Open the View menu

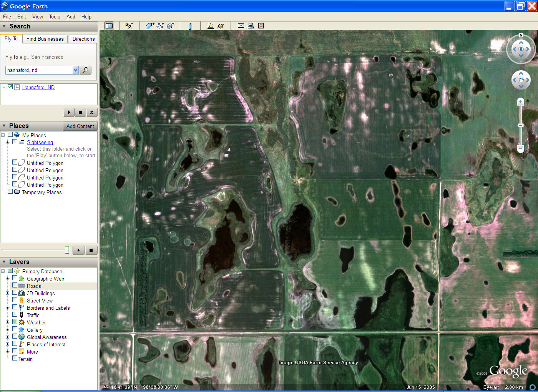coord(38,17)
